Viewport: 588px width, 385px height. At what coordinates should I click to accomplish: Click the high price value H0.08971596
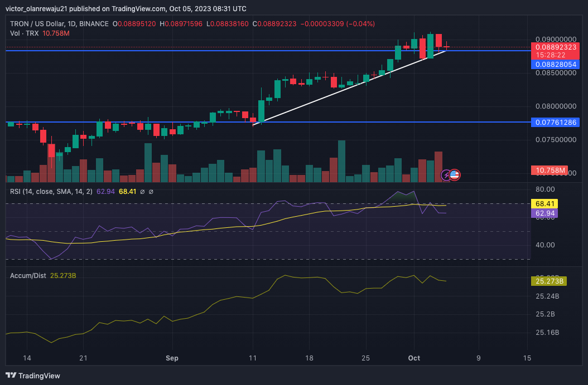[181, 23]
